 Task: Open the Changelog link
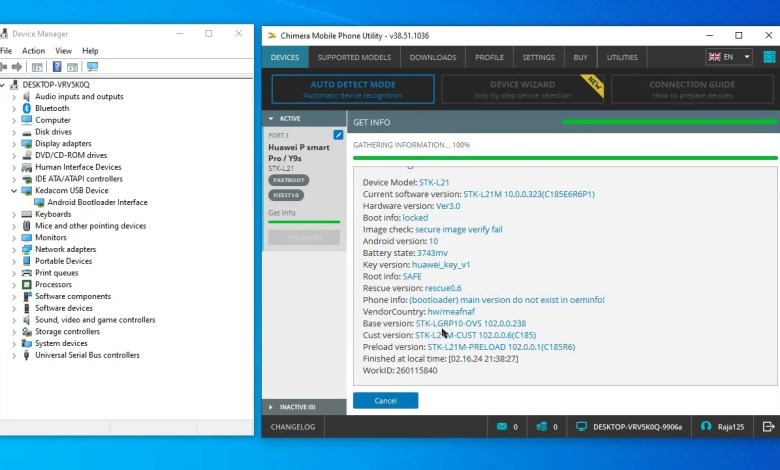tap(294, 427)
